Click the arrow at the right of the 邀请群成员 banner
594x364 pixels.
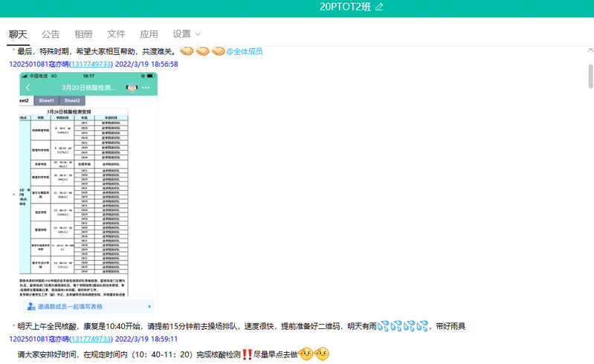pos(150,306)
